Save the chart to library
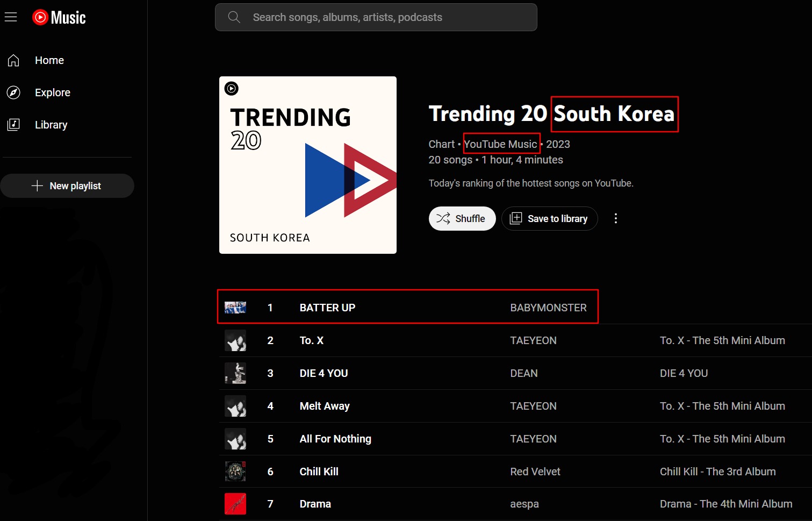Viewport: 812px width, 521px height. [x=549, y=218]
